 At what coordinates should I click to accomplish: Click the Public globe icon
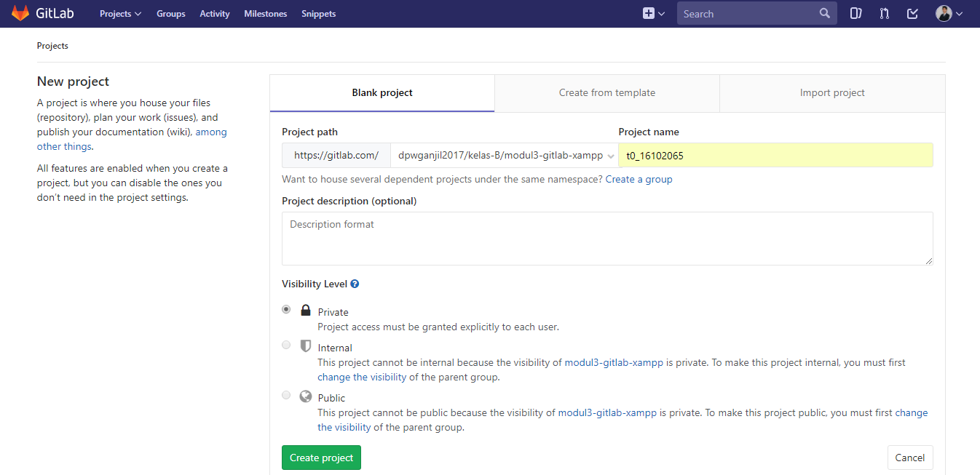pos(306,396)
